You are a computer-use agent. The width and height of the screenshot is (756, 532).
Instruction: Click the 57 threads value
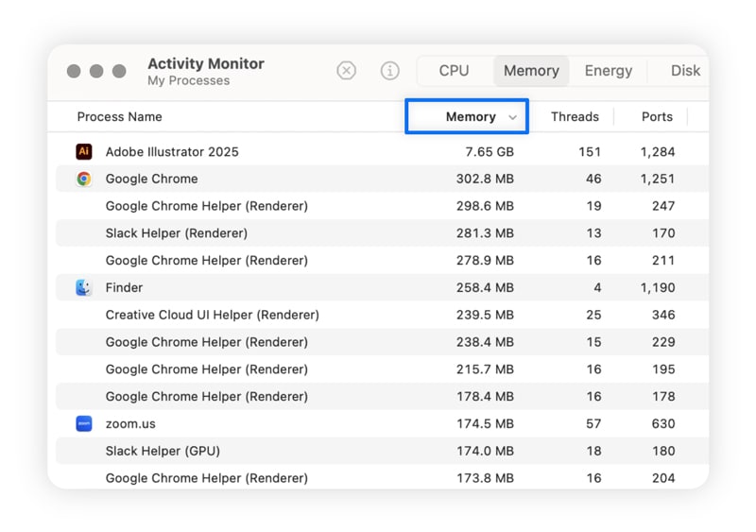click(x=593, y=423)
